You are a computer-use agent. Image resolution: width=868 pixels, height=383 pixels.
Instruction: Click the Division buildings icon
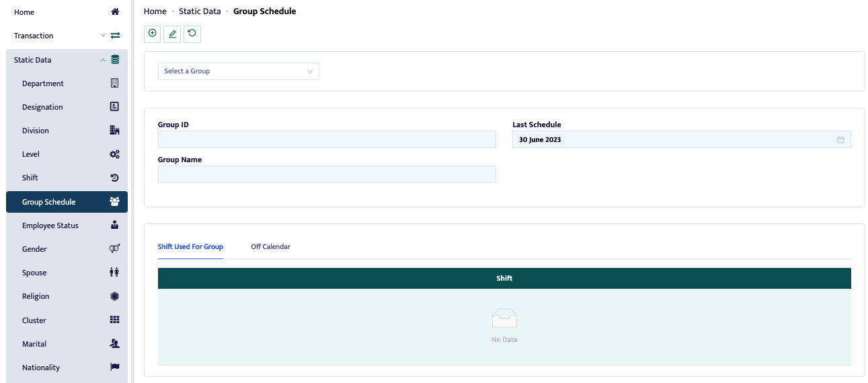point(114,131)
